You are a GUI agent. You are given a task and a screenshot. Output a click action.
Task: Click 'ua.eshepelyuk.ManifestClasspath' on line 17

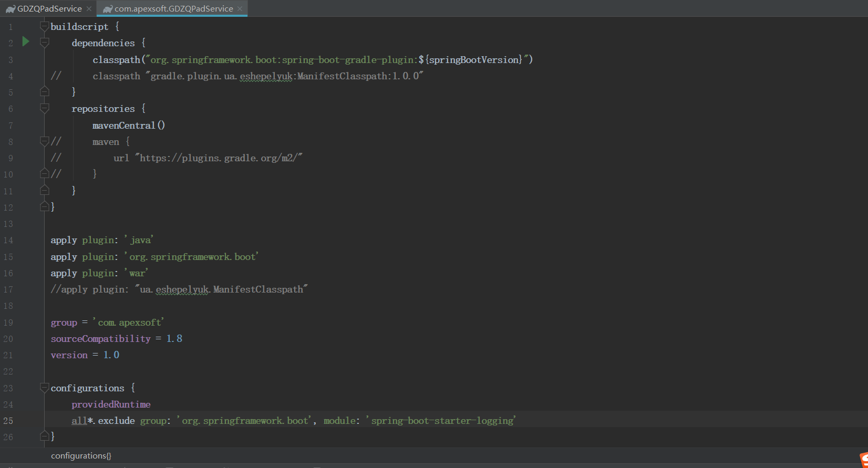click(x=221, y=289)
